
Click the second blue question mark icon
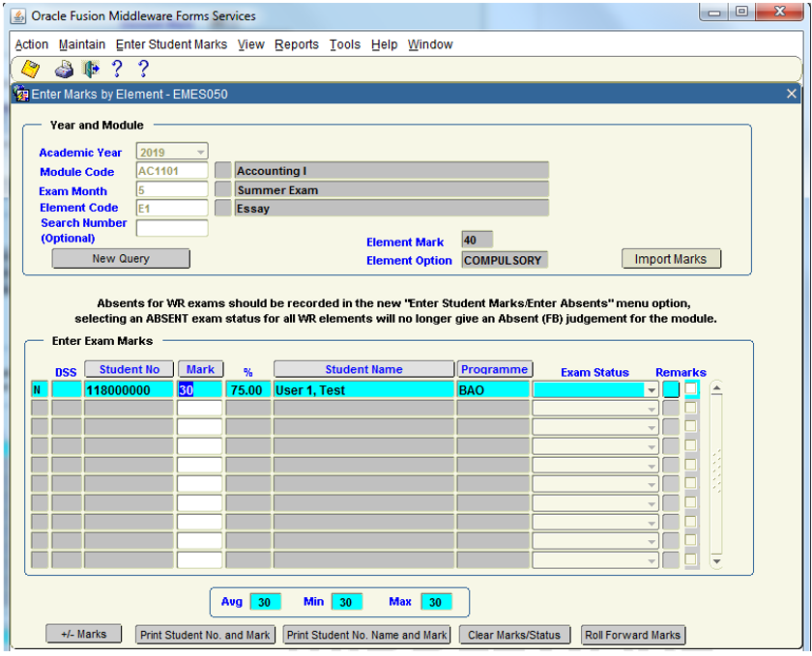(x=143, y=70)
